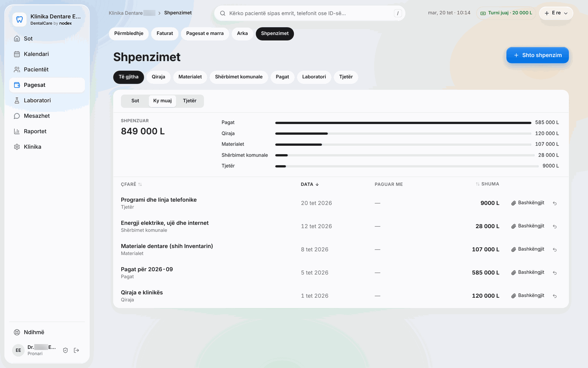Filter expenses by Shërbimet komunale

click(x=239, y=77)
